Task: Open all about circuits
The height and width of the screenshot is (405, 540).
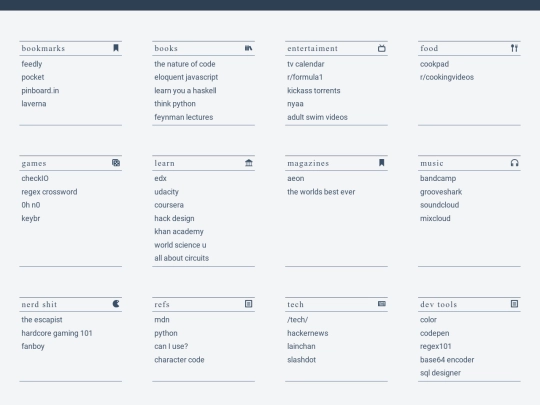Action: (x=182, y=258)
